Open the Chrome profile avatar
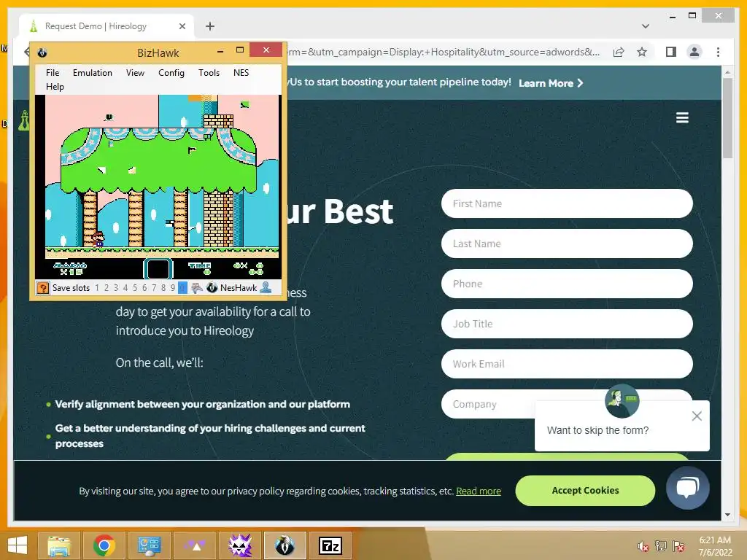 tap(694, 52)
